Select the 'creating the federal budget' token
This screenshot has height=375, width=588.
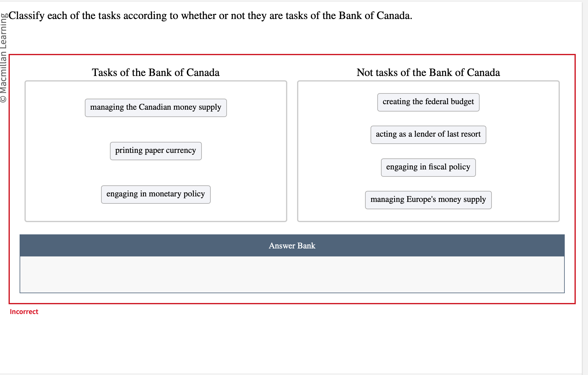(x=428, y=102)
